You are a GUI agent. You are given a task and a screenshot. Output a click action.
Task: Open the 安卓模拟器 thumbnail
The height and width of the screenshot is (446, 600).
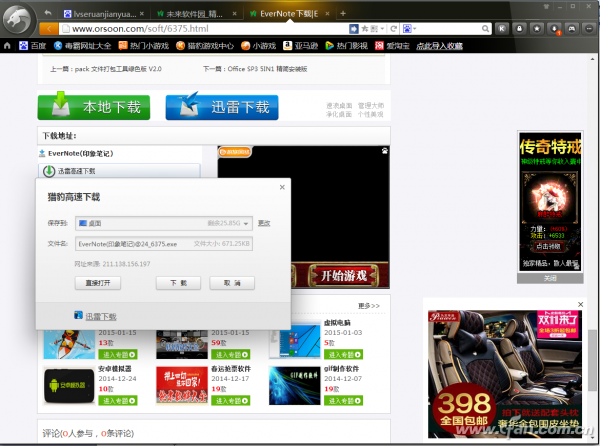click(69, 386)
